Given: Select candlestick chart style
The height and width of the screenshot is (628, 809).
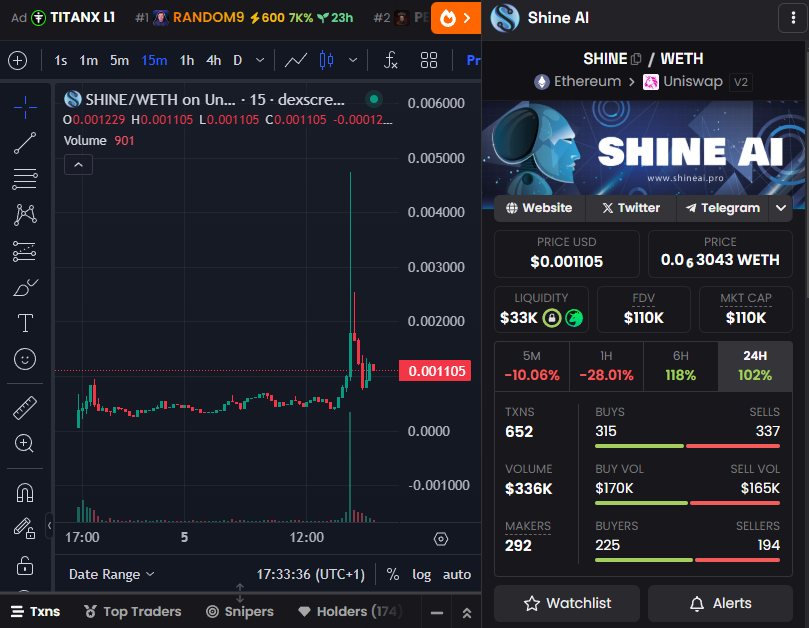Looking at the screenshot, I should (326, 60).
